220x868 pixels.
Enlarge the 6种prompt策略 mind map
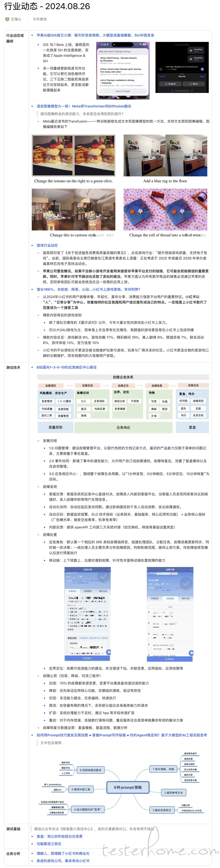123,784
